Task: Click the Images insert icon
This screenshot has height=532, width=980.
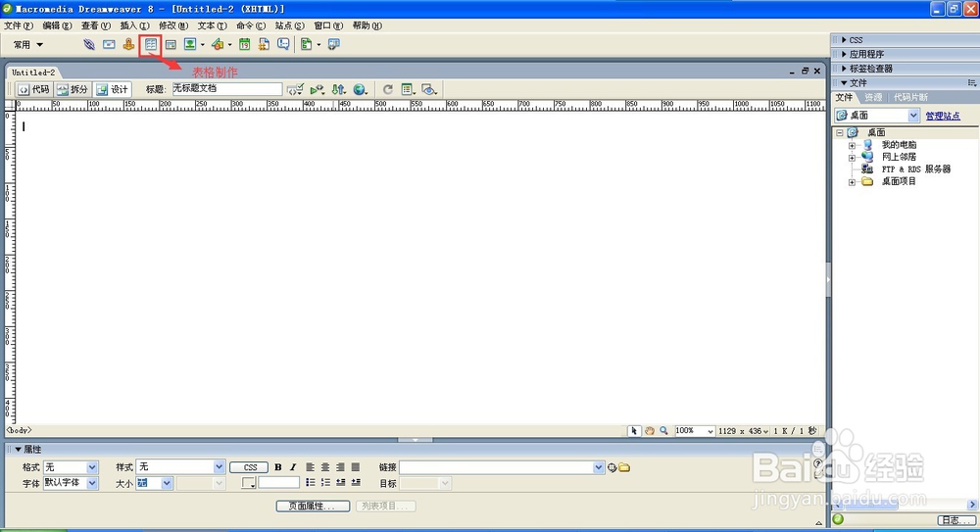Action: [190, 44]
